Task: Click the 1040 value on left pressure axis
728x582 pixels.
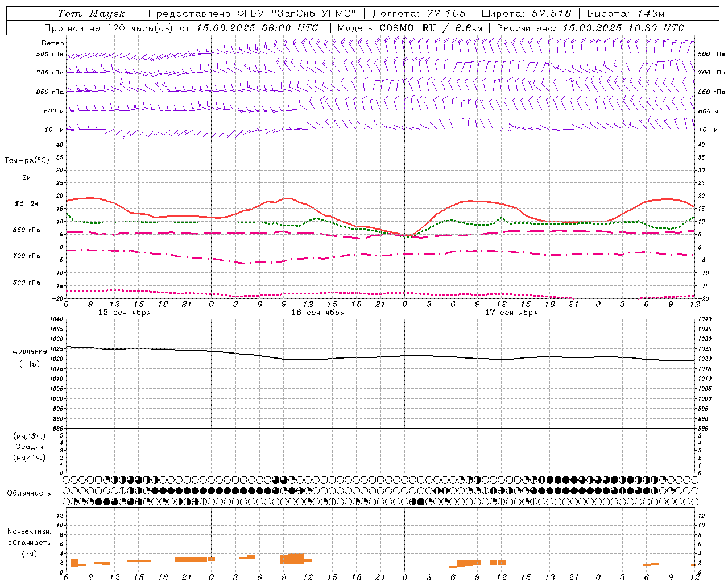Action: click(55, 319)
